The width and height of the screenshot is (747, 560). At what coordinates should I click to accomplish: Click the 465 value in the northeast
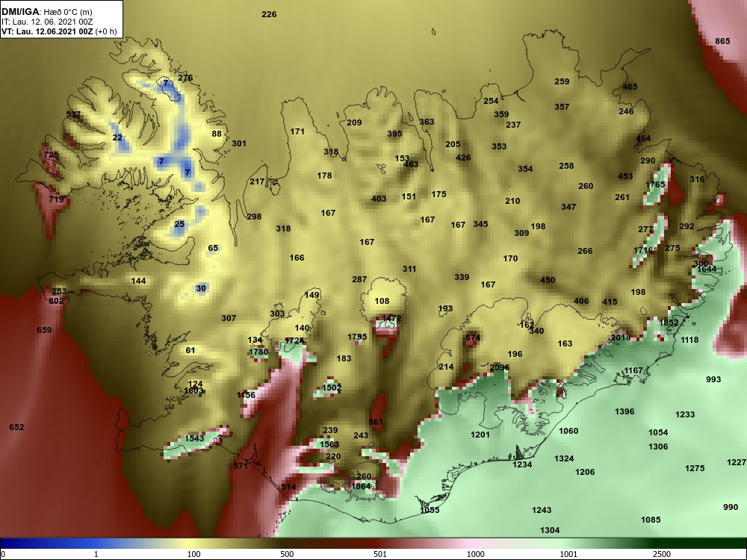pyautogui.click(x=630, y=87)
